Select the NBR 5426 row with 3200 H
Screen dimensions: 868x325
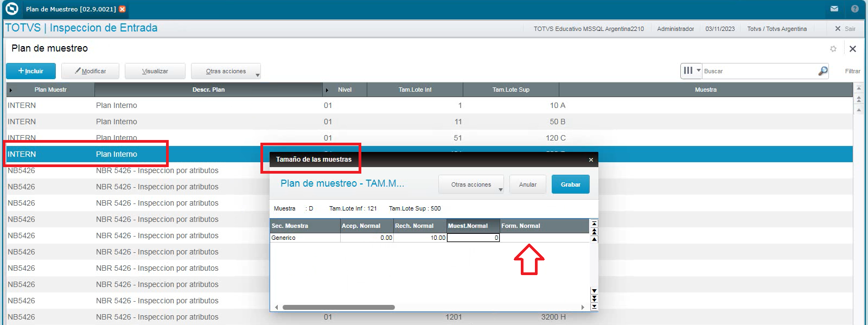tap(429, 317)
